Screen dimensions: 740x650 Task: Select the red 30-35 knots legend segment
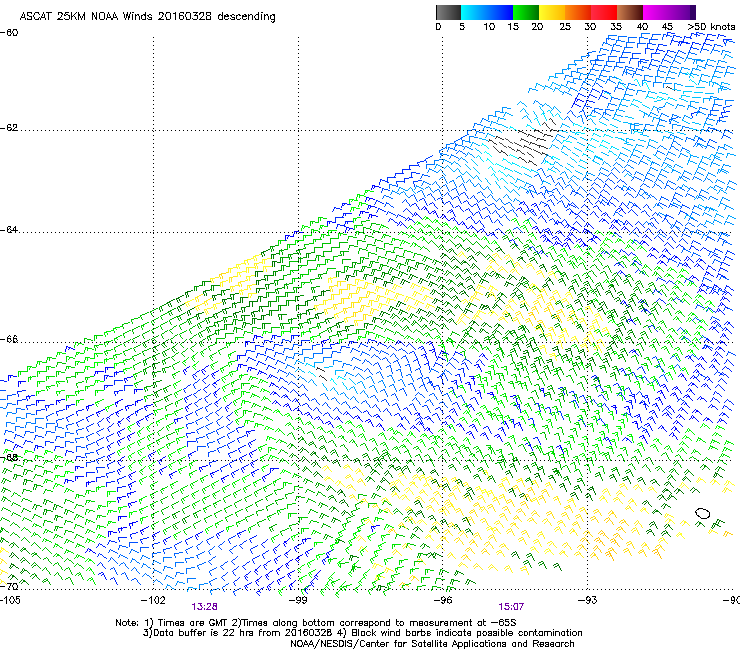(604, 12)
